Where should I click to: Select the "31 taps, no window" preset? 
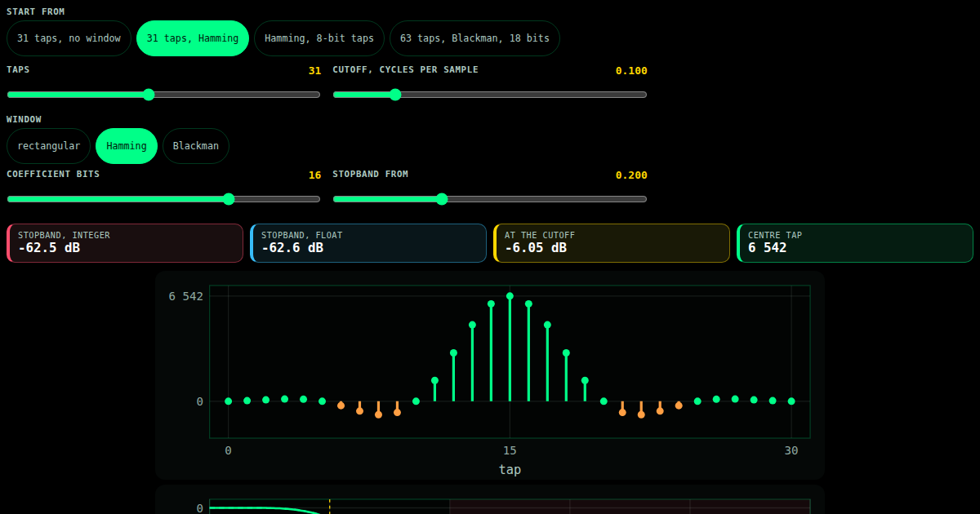[x=69, y=38]
